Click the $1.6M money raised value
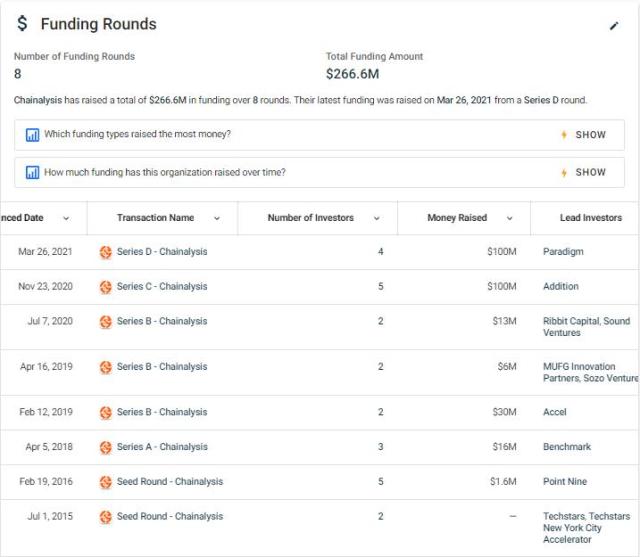This screenshot has width=640, height=557. 503,482
